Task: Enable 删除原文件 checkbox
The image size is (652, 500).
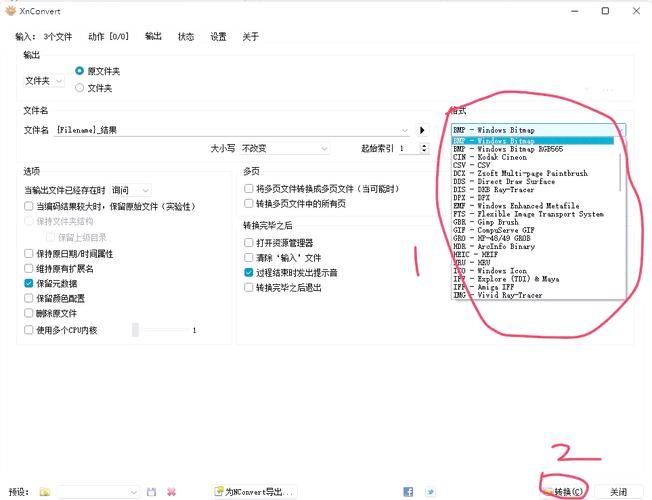Action: [29, 313]
